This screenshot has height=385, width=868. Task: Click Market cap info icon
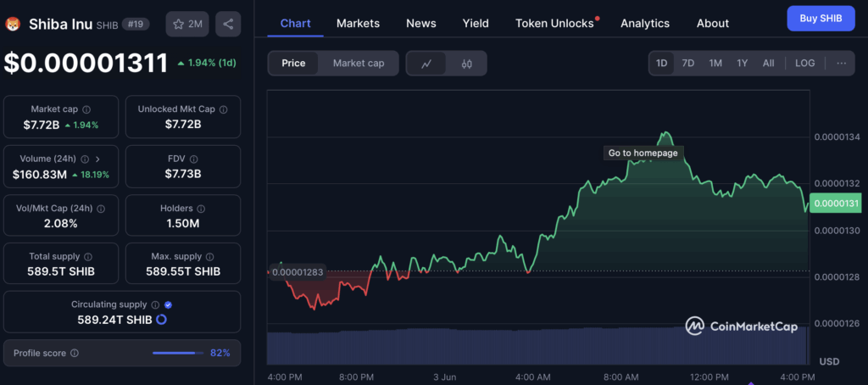[87, 109]
